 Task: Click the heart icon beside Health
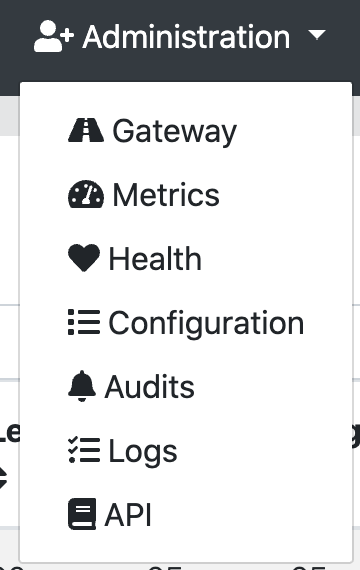coord(84,258)
